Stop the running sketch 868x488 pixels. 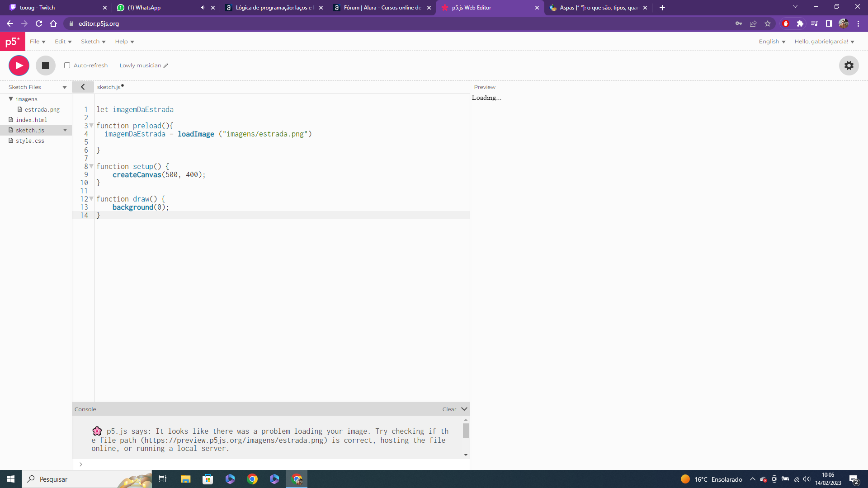coord(46,66)
